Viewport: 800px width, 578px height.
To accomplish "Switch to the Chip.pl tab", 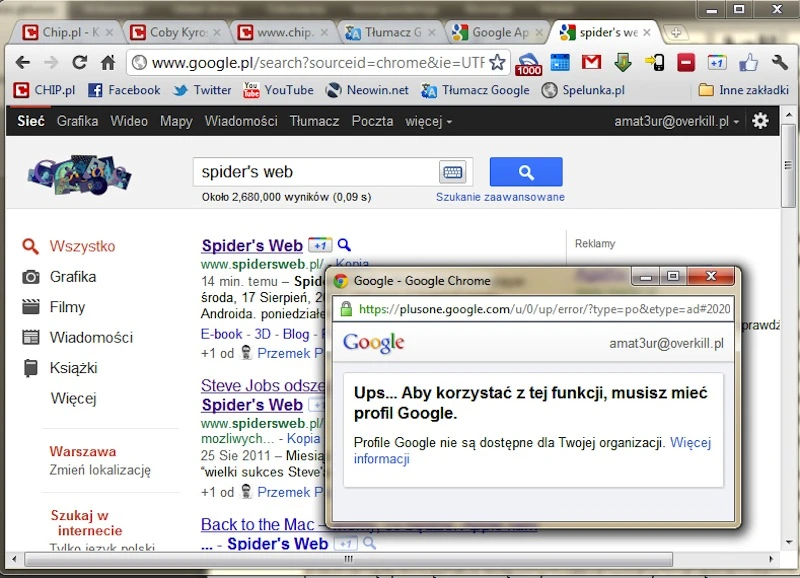I will click(x=65, y=33).
